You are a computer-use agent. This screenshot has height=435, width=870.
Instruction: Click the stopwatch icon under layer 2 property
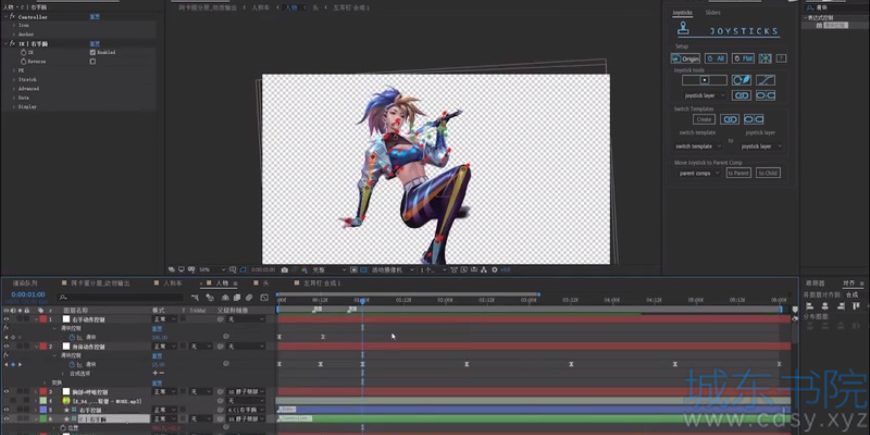pyautogui.click(x=72, y=365)
